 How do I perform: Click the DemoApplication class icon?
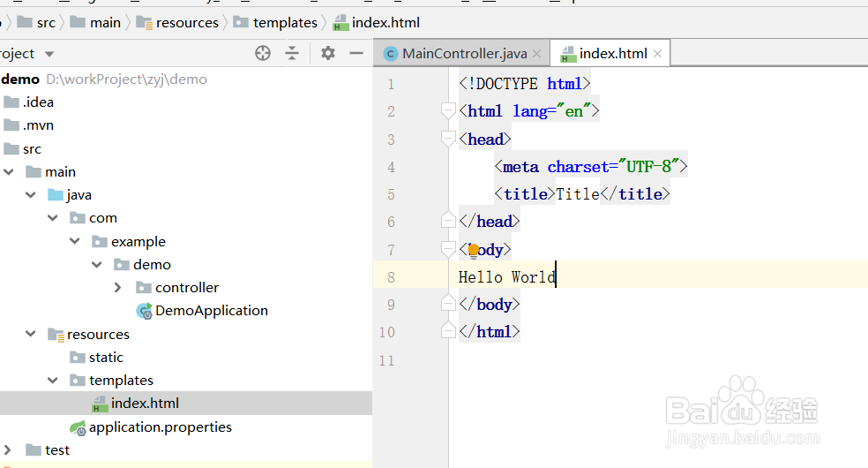144,311
